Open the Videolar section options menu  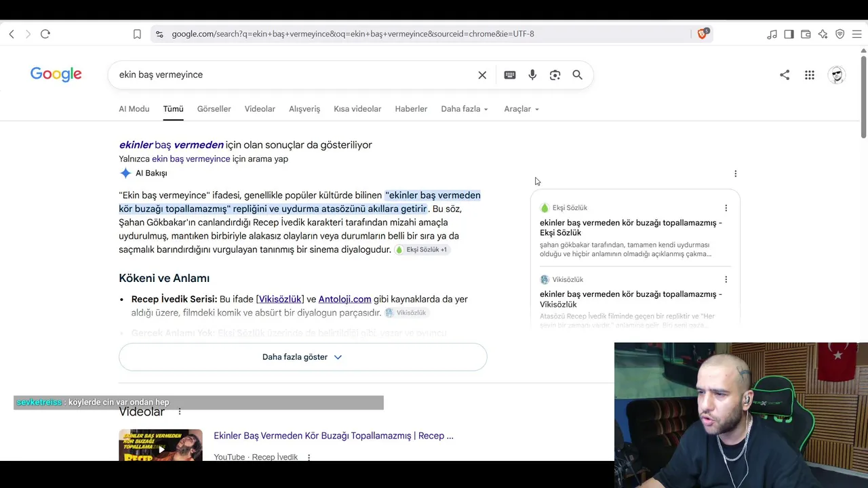(180, 411)
